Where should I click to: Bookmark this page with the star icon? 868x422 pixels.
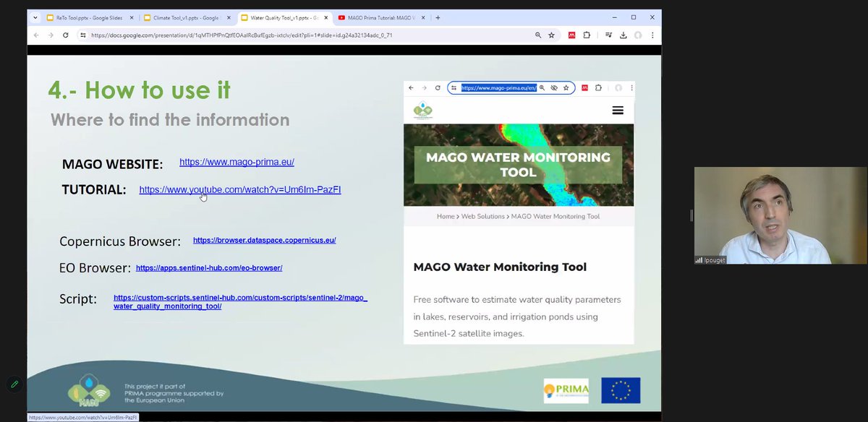tap(551, 35)
